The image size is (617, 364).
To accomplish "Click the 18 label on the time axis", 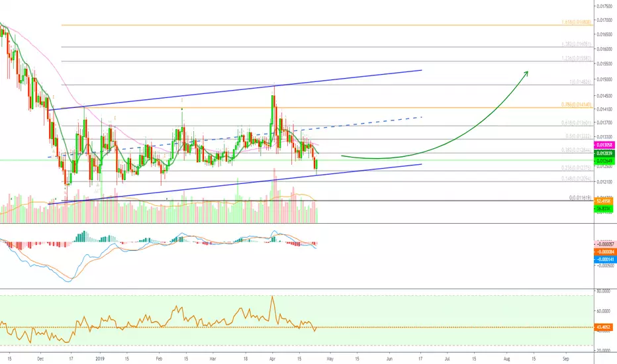I will pyautogui.click(x=245, y=359).
